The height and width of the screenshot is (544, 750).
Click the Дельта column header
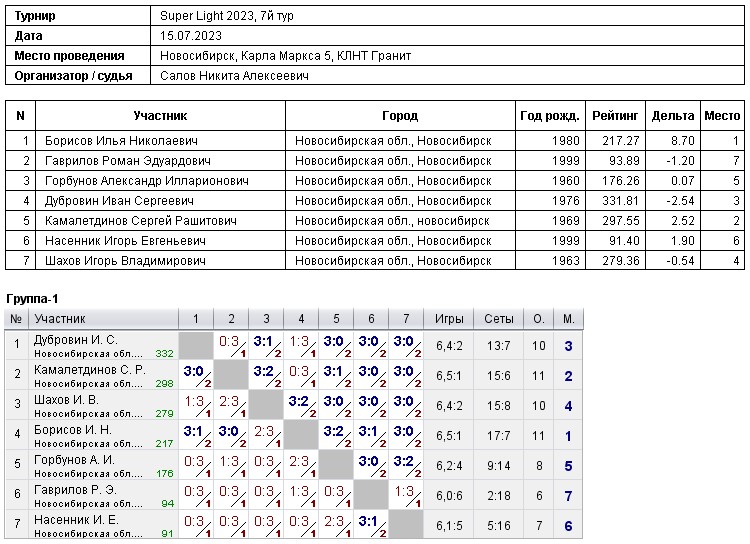pyautogui.click(x=672, y=116)
